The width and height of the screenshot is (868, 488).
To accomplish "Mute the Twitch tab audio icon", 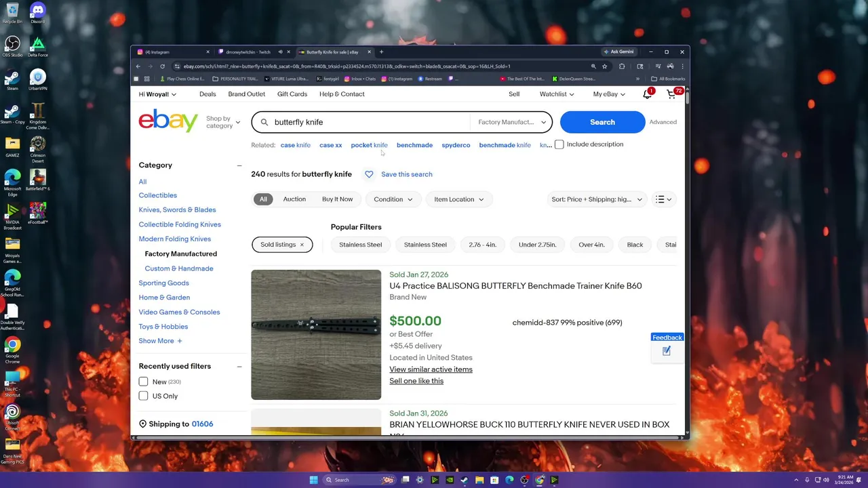I will click(x=280, y=52).
